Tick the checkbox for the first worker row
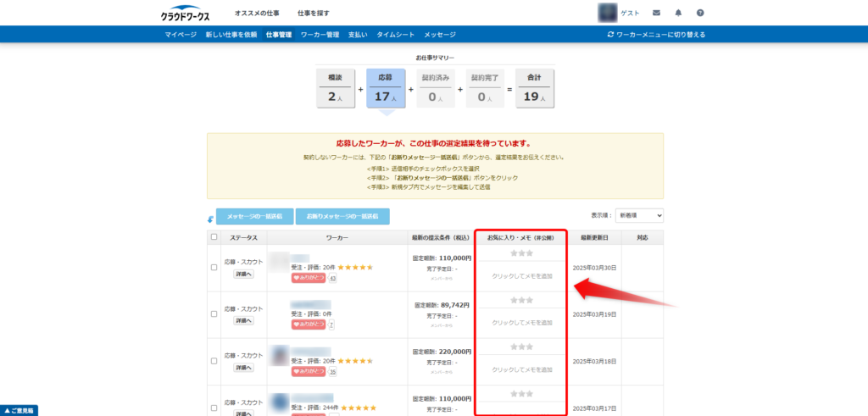This screenshot has width=868, height=416. (x=214, y=268)
